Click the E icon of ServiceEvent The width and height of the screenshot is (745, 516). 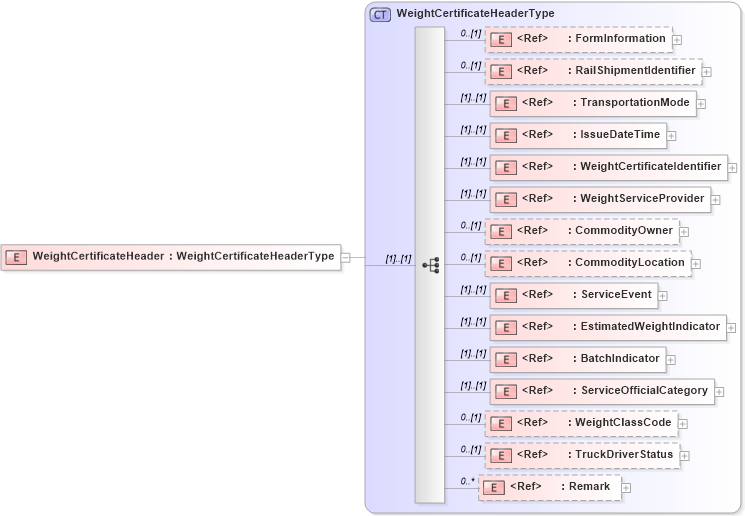point(506,296)
